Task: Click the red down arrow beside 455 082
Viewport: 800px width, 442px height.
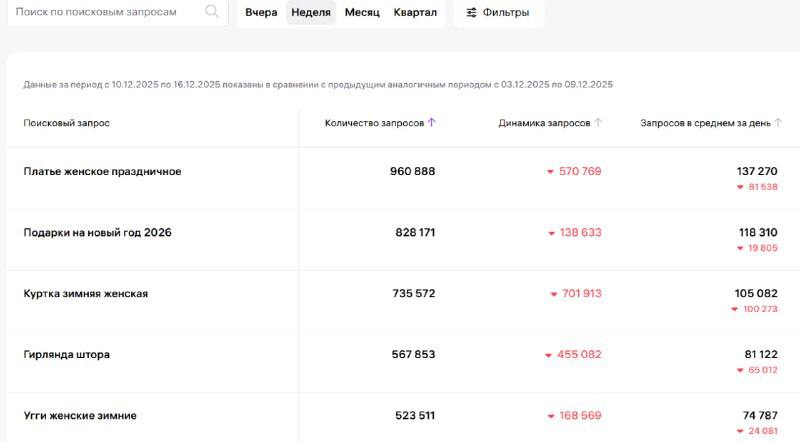Action: 549,355
